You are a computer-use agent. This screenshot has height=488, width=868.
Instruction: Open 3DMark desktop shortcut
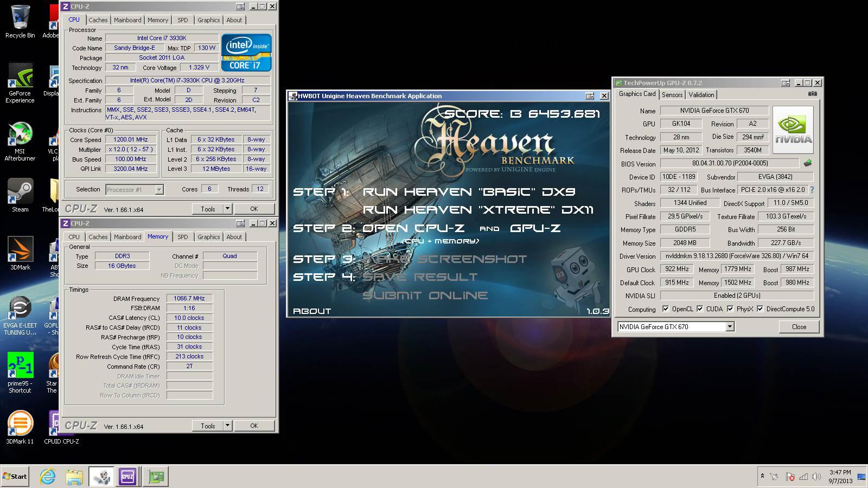tap(20, 253)
